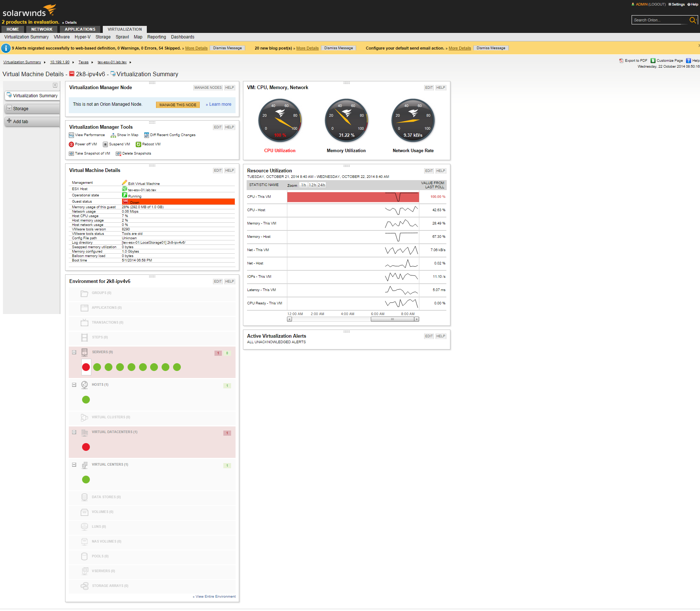Click the CPU - This VM chart row
The image size is (700, 611).
(x=346, y=197)
